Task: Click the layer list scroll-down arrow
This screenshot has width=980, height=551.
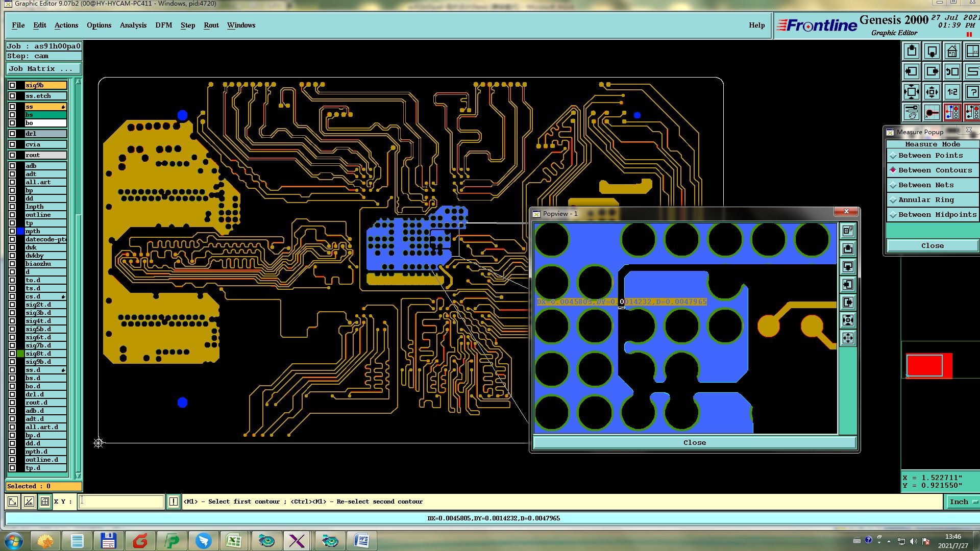Action: [78, 475]
